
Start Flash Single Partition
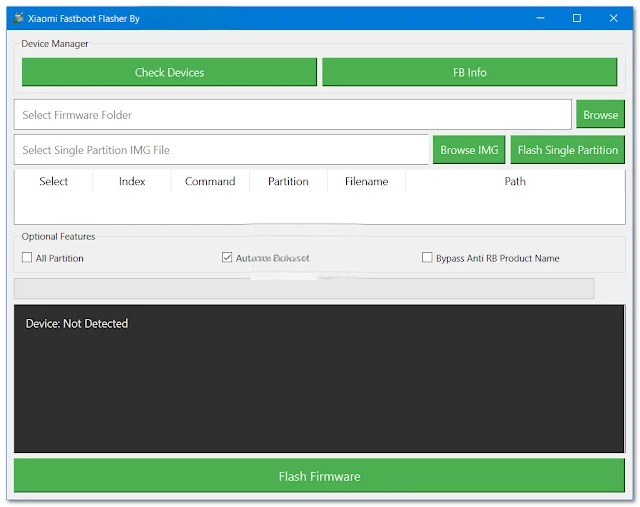(567, 150)
